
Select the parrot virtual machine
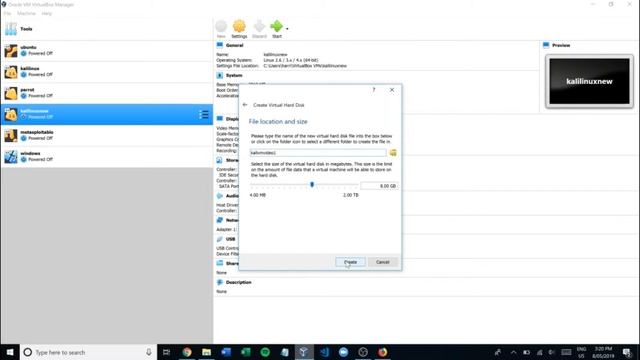106,93
